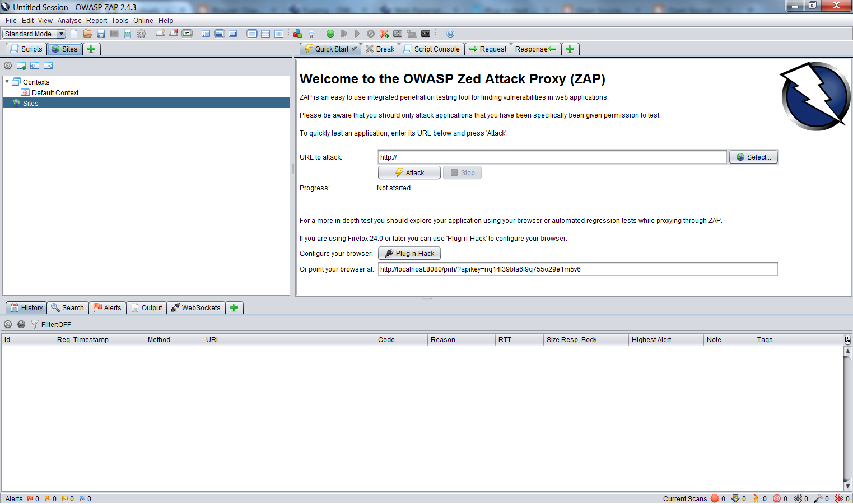Open the table column chooser icon
This screenshot has height=504, width=853.
847,340
